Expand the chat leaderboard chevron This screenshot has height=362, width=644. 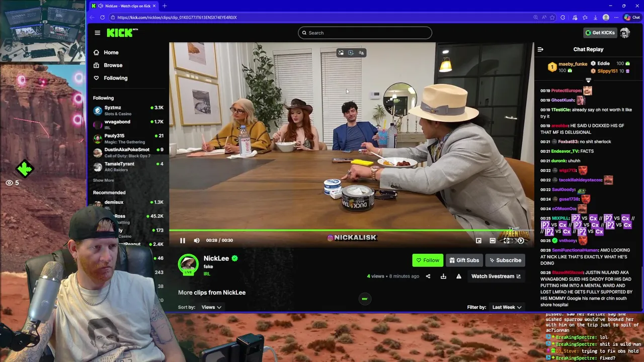[588, 80]
